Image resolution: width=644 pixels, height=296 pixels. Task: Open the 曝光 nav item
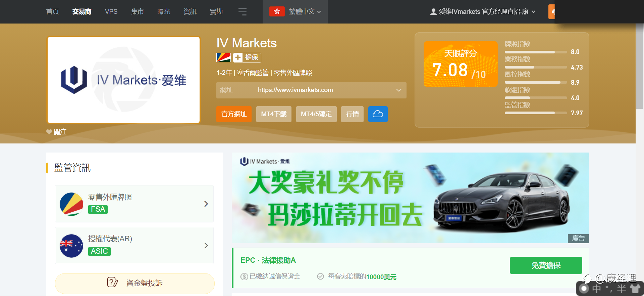point(164,12)
